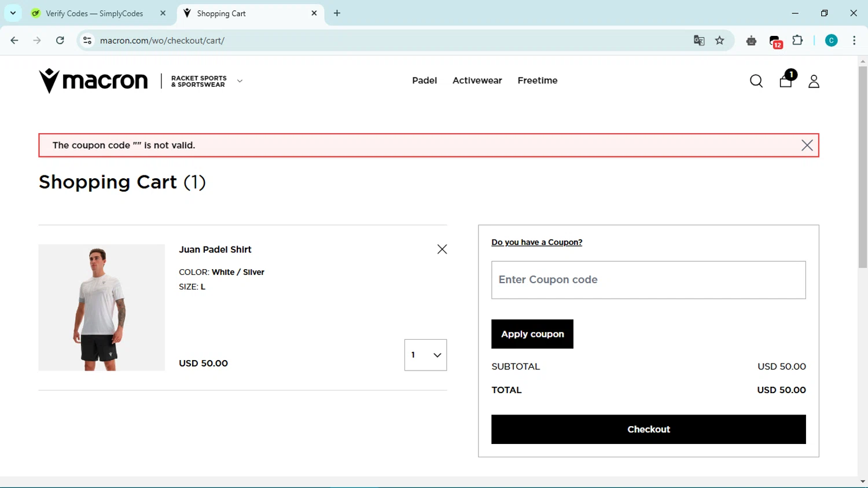Viewport: 868px width, 488px height.
Task: Click the TOTAL USD 50.00 value
Action: [781, 390]
